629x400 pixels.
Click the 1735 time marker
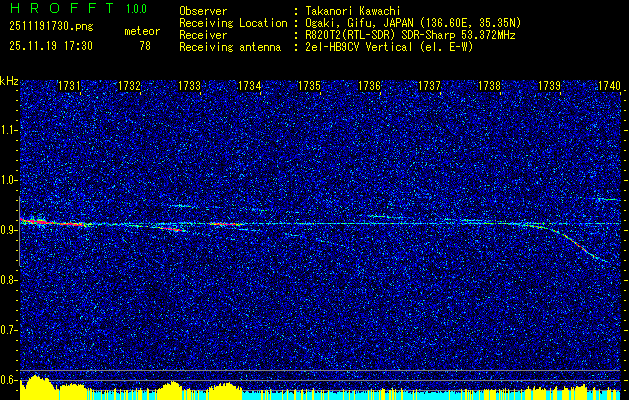pos(309,86)
